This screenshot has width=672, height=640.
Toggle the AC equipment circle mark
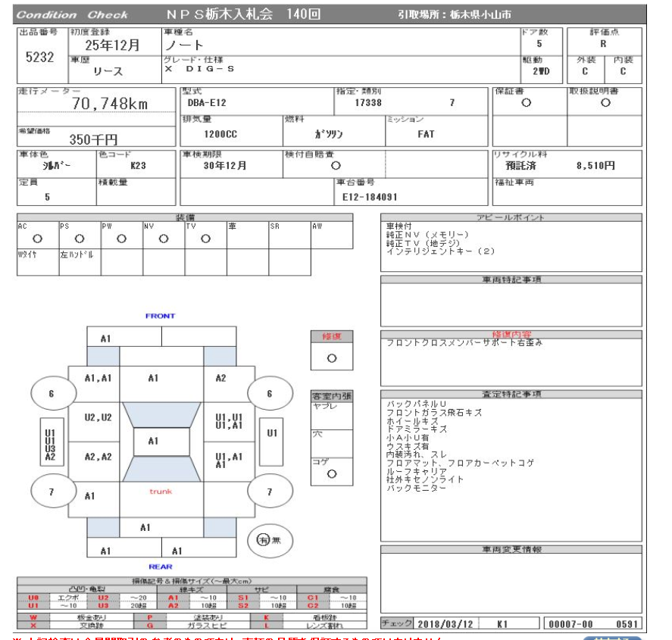(x=37, y=239)
